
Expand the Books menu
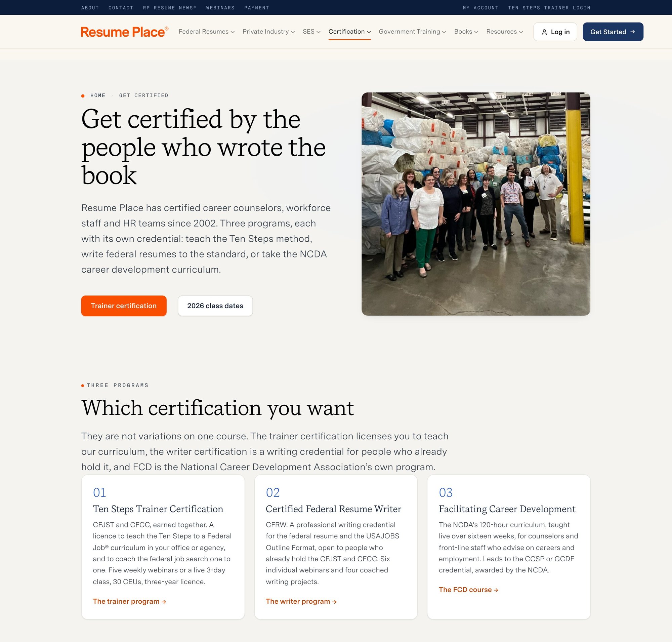466,32
